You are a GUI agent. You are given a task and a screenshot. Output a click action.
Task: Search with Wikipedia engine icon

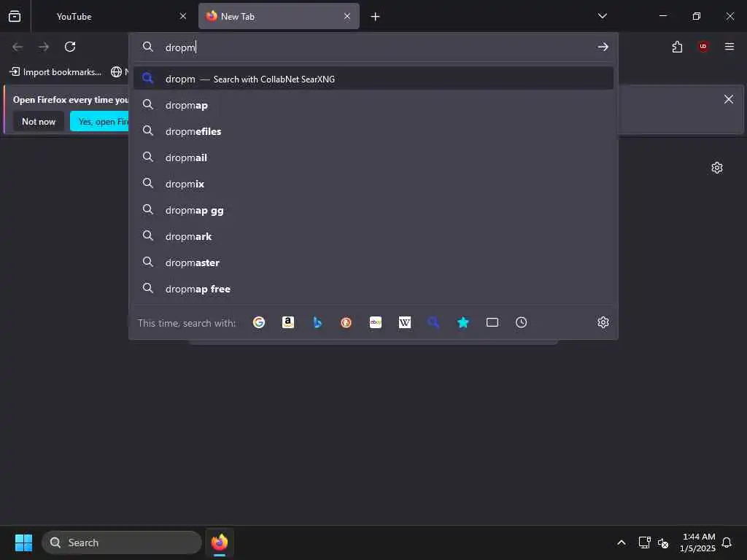point(404,322)
